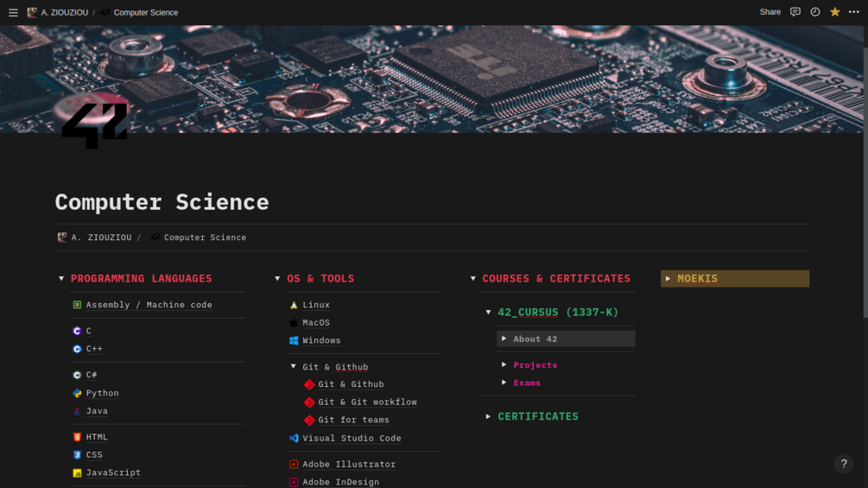Expand the CERTIFICATES toggle
The height and width of the screenshot is (488, 868).
(488, 416)
